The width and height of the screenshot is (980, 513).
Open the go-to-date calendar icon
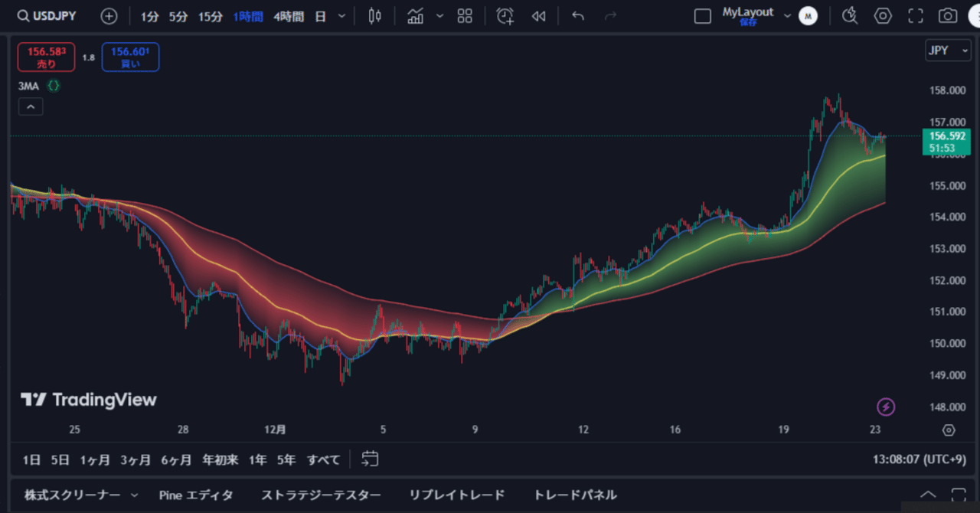370,459
